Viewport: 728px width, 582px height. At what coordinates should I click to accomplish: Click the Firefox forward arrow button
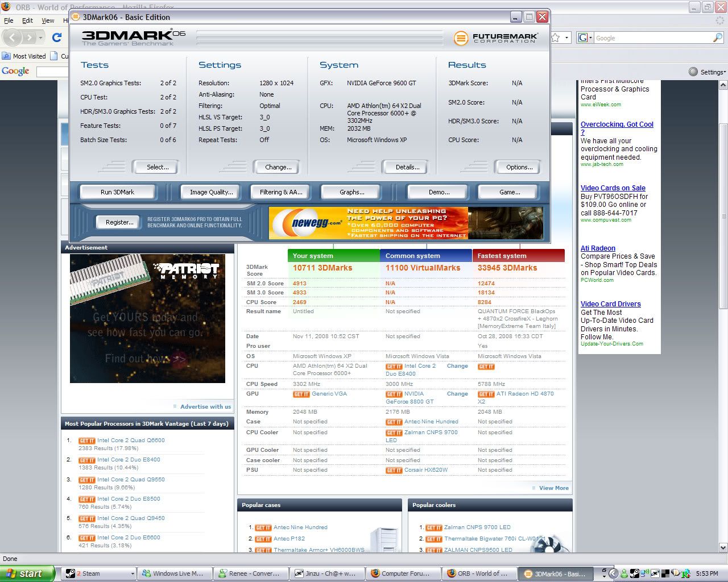pyautogui.click(x=30, y=38)
